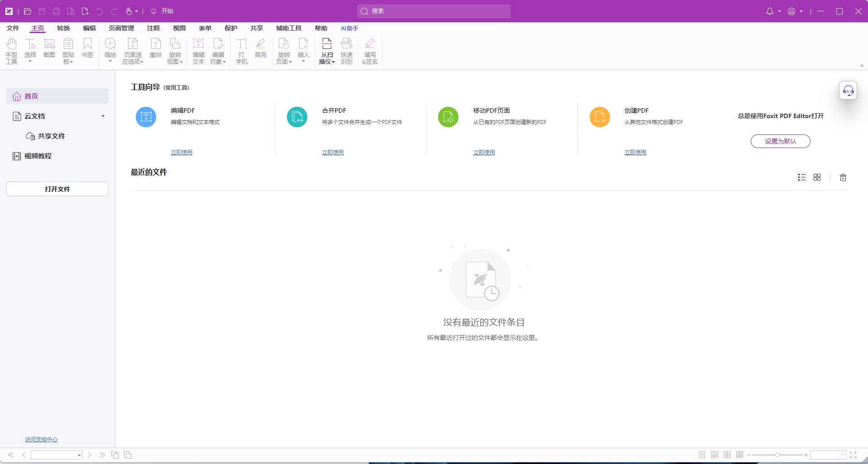Viewport: 868px width, 464px height.
Task: Open the page number dropdown in status bar
Action: 79,455
